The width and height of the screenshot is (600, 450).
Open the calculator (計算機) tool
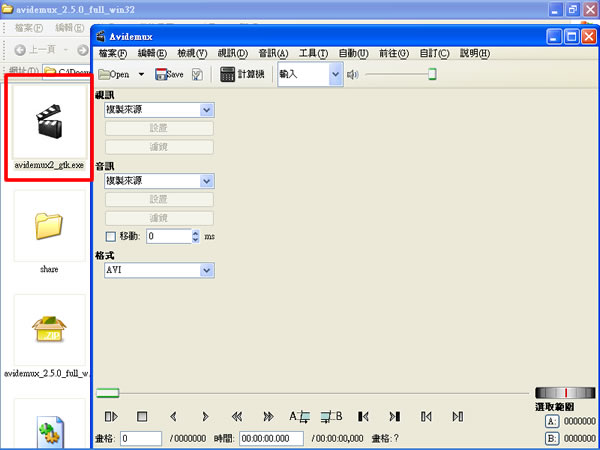[x=242, y=74]
